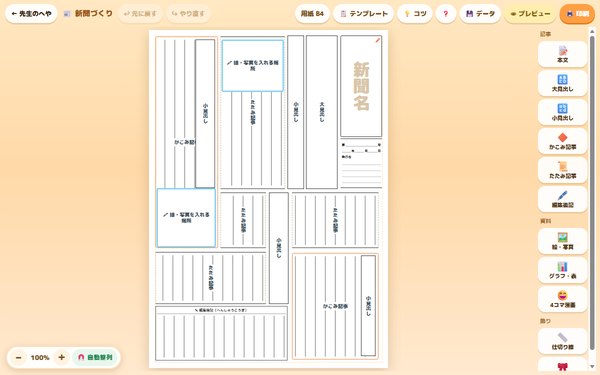Select the たたみ記事 under the top picture frame
Screen dimensions: 600x375
coord(253,140)
